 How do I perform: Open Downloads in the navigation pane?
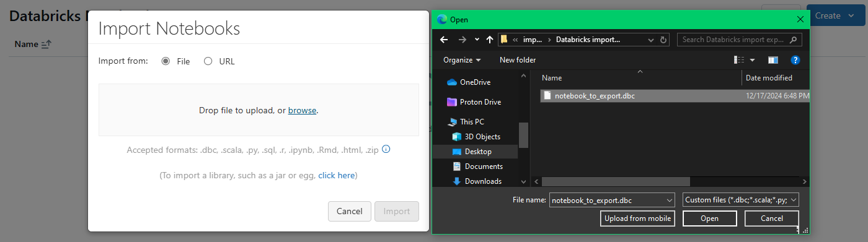(483, 181)
